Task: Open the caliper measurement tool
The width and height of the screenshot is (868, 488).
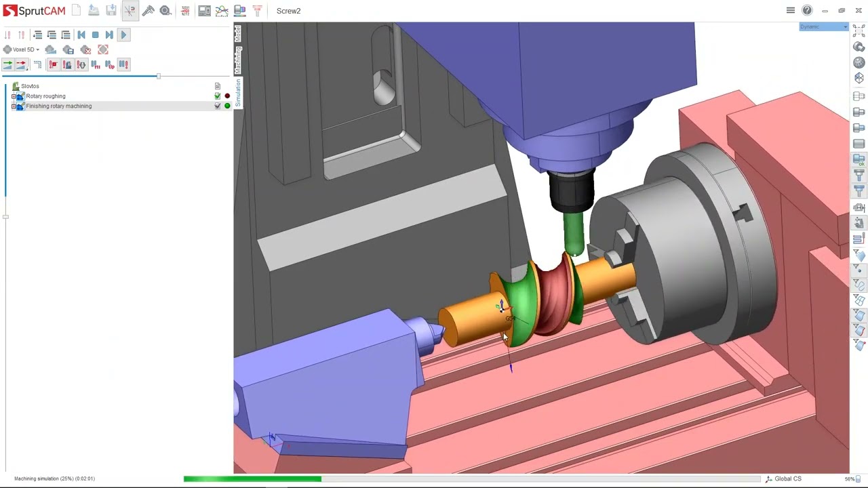Action: coord(148,11)
